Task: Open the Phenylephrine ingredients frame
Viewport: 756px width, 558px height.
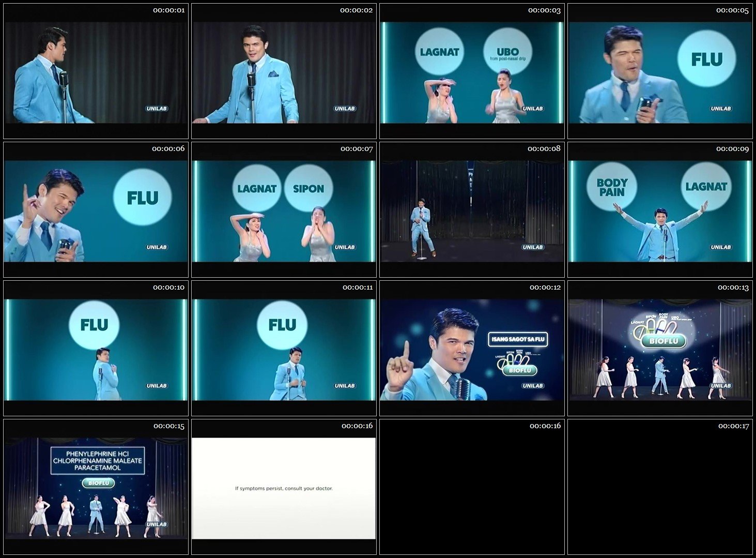Action: (x=96, y=487)
